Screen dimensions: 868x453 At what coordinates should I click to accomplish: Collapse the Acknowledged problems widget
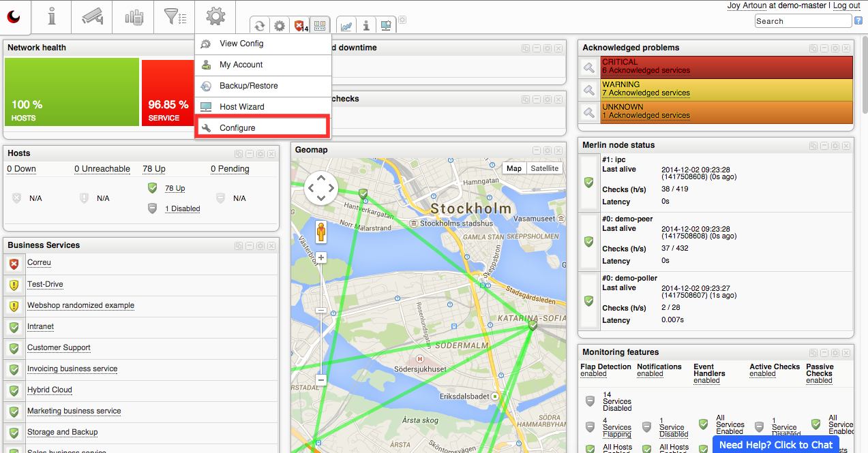tap(824, 48)
